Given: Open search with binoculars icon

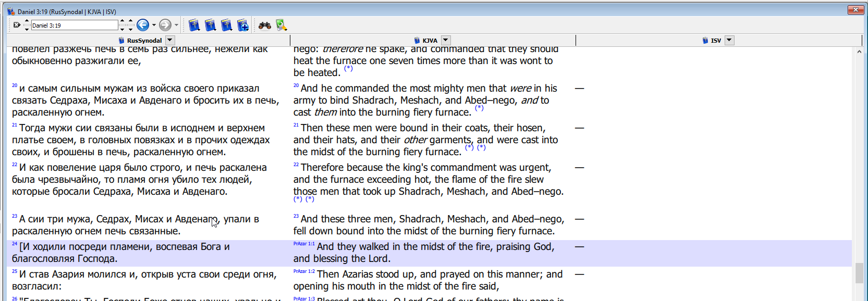Looking at the screenshot, I should click(x=265, y=25).
